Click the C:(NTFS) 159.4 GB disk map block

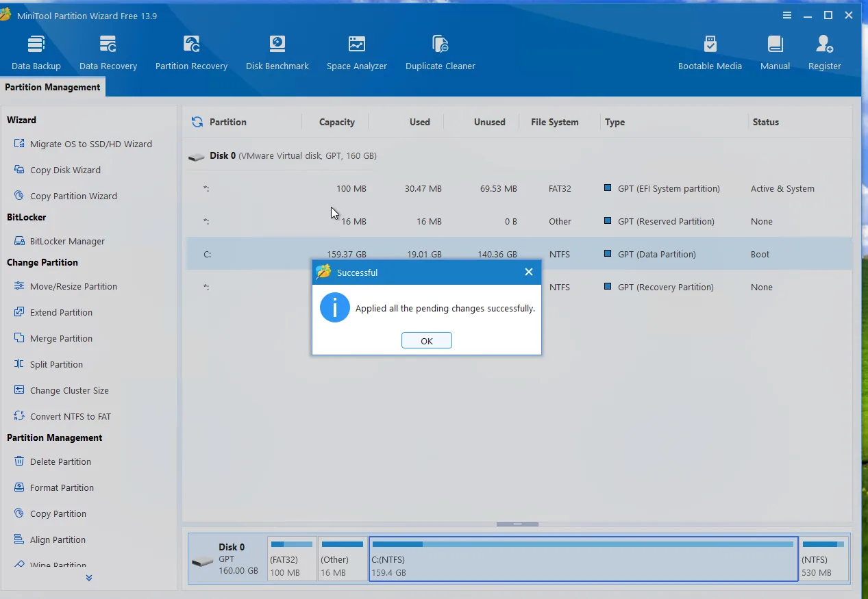(584, 559)
